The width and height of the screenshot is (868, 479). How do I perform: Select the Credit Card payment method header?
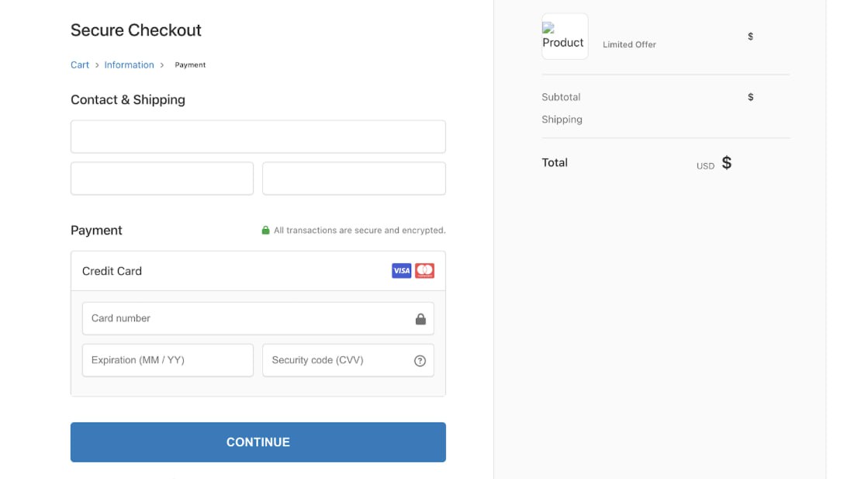(x=258, y=271)
